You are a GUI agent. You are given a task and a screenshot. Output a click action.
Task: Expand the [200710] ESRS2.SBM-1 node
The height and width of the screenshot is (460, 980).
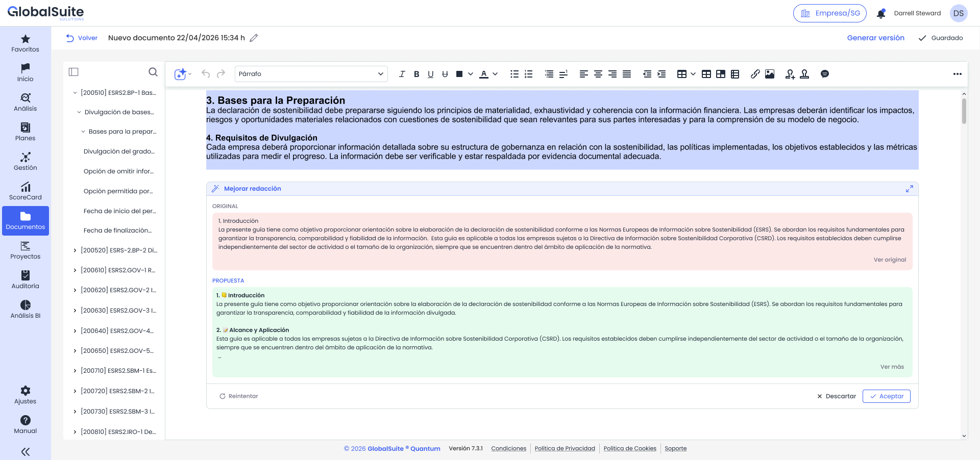tap(75, 371)
